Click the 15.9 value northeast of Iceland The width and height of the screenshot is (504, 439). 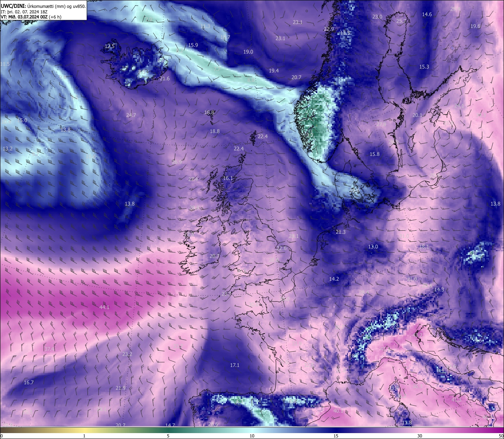[193, 45]
